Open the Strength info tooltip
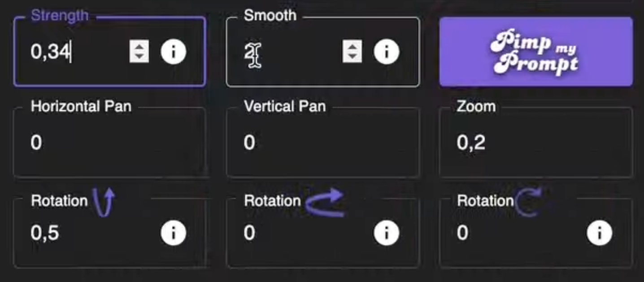The height and width of the screenshot is (282, 644). tap(174, 51)
